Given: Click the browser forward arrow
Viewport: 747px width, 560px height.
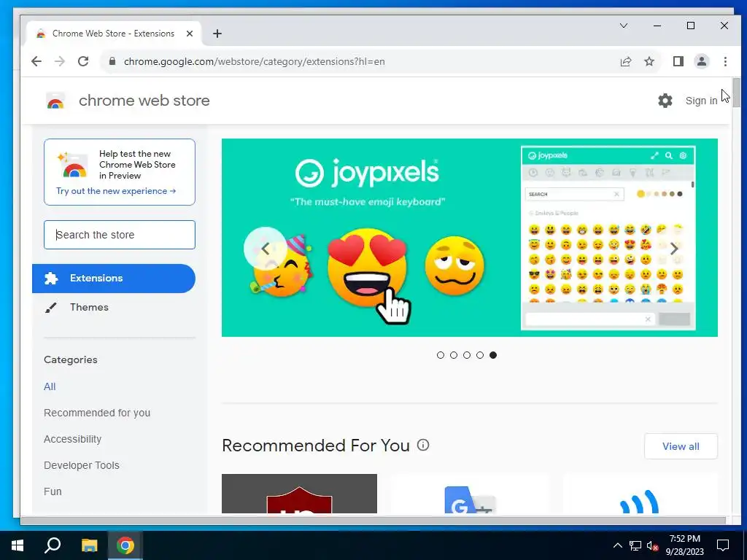Looking at the screenshot, I should 60,61.
